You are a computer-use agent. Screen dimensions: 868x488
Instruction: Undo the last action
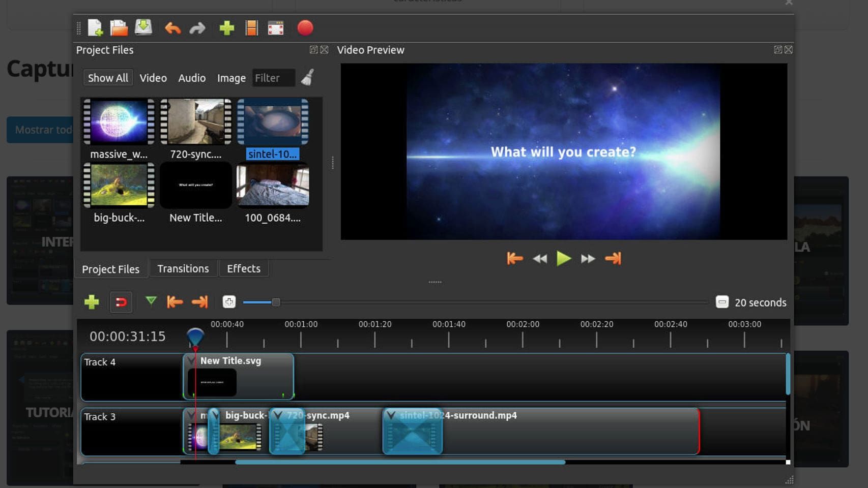click(x=172, y=28)
